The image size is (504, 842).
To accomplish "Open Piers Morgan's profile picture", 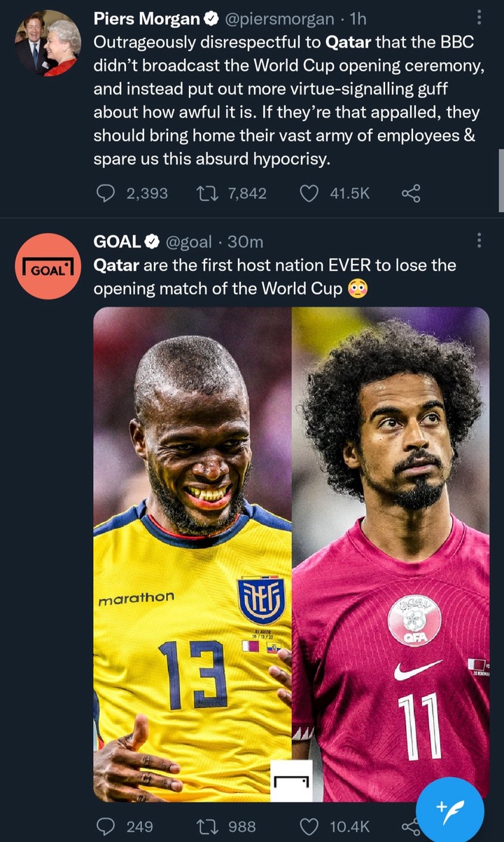I will click(46, 43).
